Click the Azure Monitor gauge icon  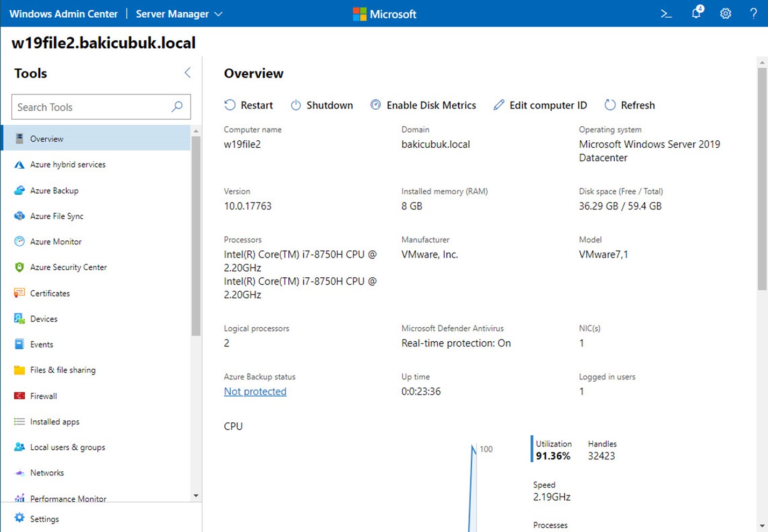click(19, 242)
